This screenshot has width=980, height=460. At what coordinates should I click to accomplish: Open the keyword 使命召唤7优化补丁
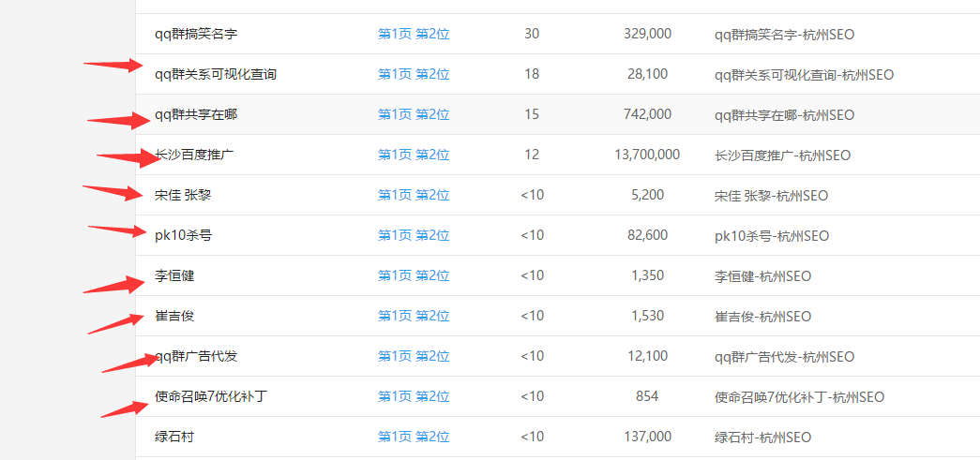(211, 397)
